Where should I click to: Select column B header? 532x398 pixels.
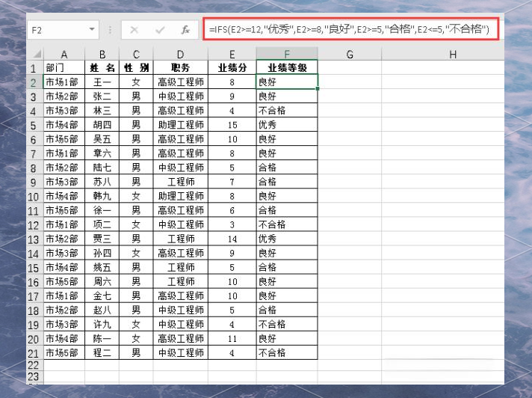pyautogui.click(x=102, y=54)
